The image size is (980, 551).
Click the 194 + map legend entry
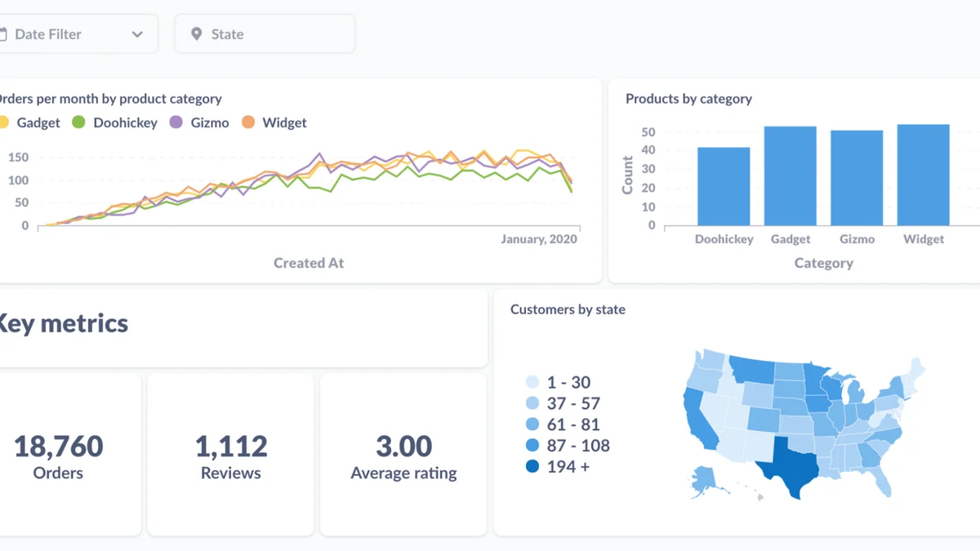(558, 467)
